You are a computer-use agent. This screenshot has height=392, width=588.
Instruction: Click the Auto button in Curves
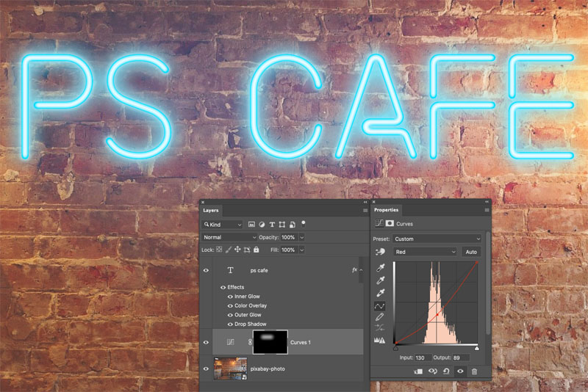471,252
